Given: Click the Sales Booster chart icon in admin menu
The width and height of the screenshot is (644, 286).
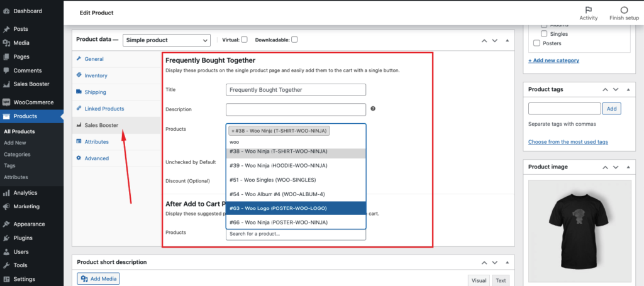Looking at the screenshot, I should pyautogui.click(x=6, y=84).
